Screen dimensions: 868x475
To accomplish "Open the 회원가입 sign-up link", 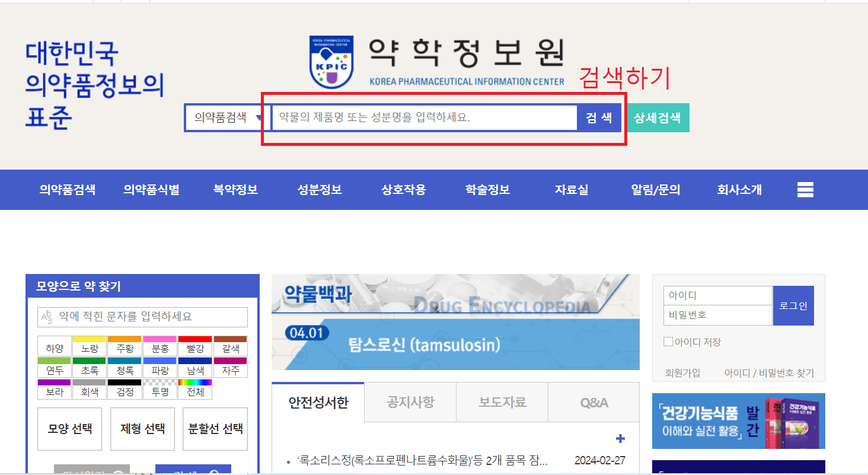I will (x=682, y=373).
